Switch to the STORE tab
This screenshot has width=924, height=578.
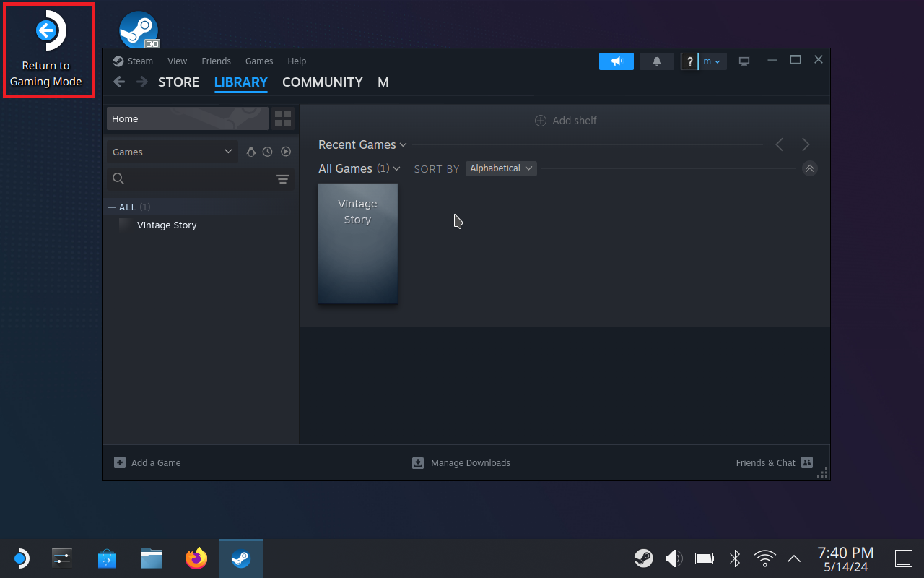[x=178, y=82]
